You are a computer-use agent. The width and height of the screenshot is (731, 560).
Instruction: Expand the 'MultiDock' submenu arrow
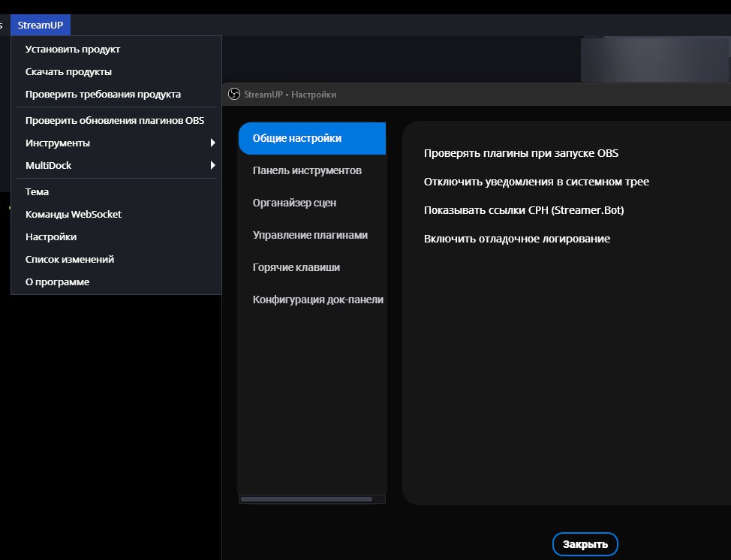click(213, 165)
